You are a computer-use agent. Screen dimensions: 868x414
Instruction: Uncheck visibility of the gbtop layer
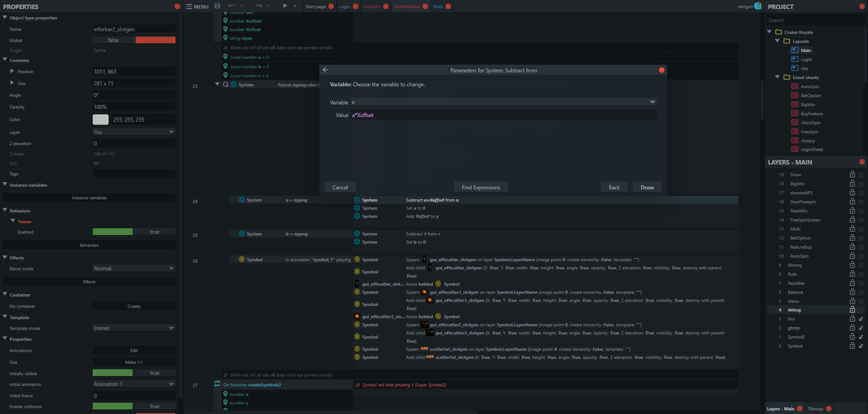click(x=861, y=328)
